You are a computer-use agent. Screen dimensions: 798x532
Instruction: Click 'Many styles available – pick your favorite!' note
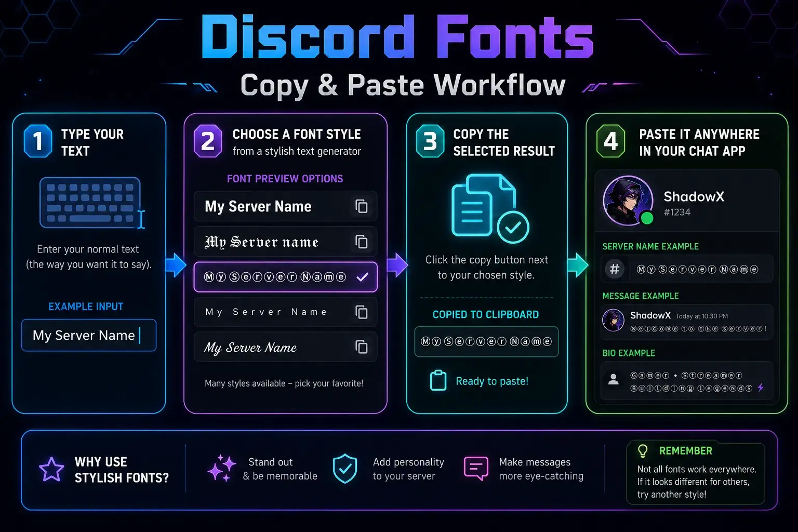click(284, 383)
